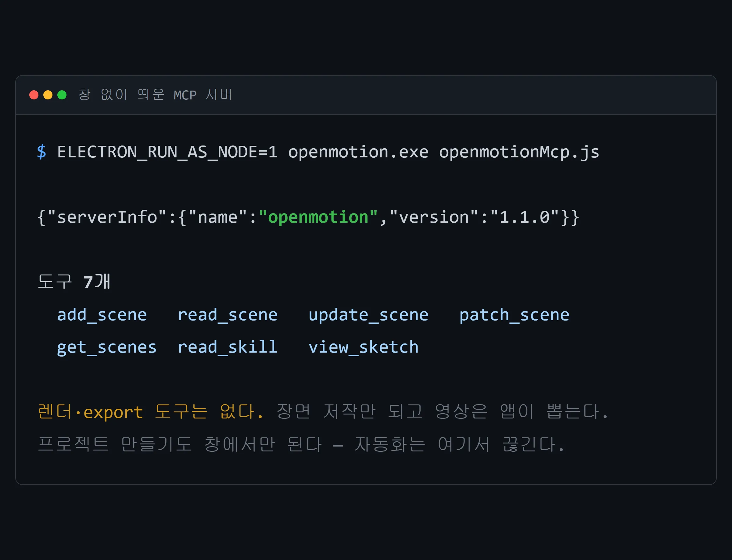Viewport: 732px width, 560px height.
Task: Click the version "1.1.0" value
Action: click(x=525, y=217)
